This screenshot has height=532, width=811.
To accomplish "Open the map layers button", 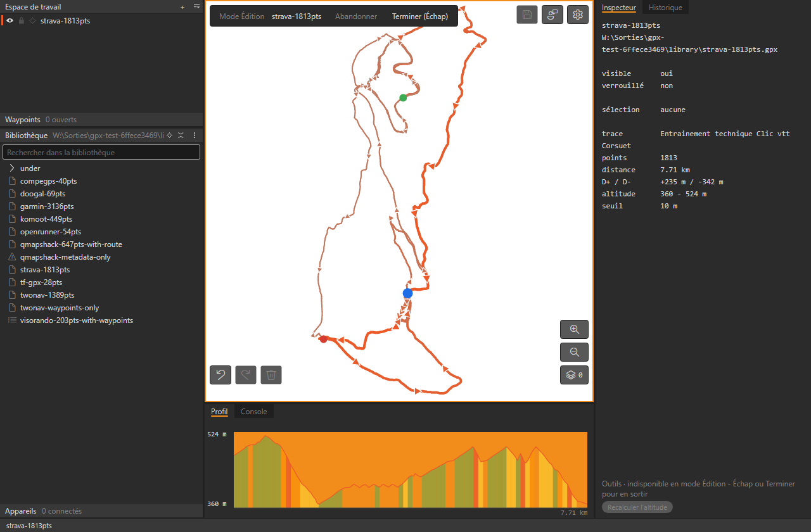I will pos(574,375).
